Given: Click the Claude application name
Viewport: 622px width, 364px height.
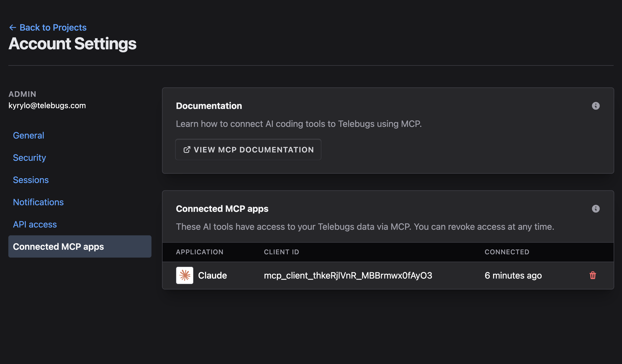Looking at the screenshot, I should point(212,275).
